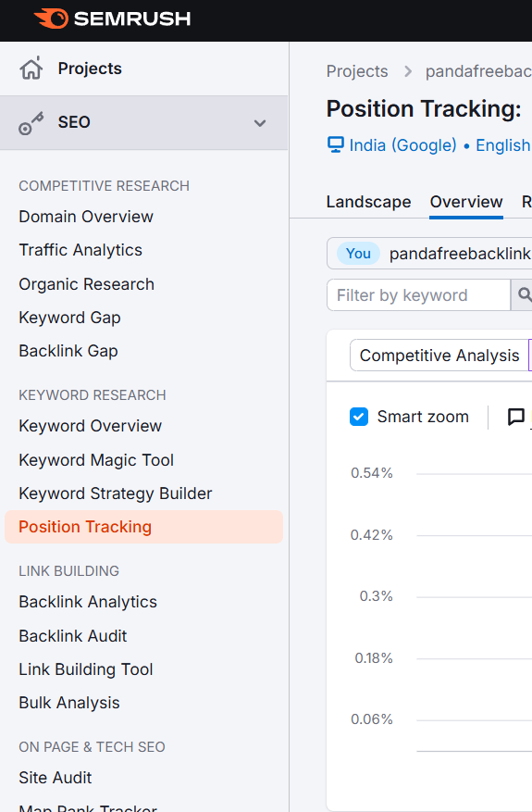Select the Overview tab
Screen dimensions: 532x812
[466, 202]
